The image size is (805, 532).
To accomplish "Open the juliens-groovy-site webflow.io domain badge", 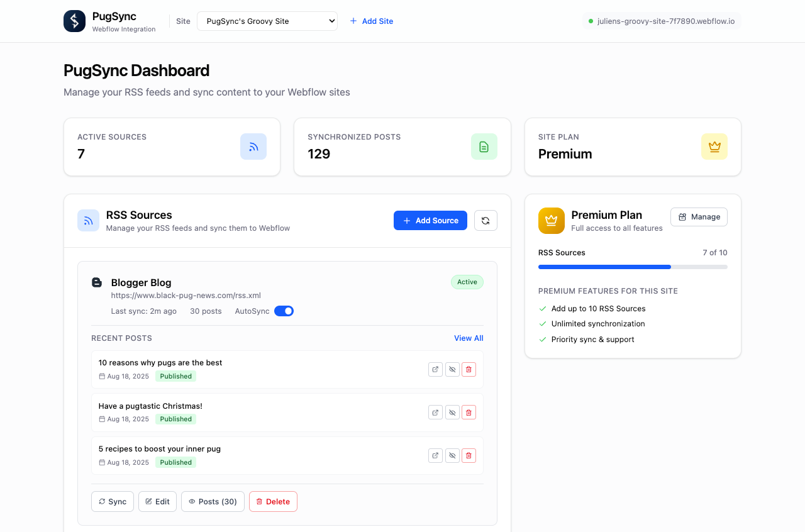I will [662, 21].
